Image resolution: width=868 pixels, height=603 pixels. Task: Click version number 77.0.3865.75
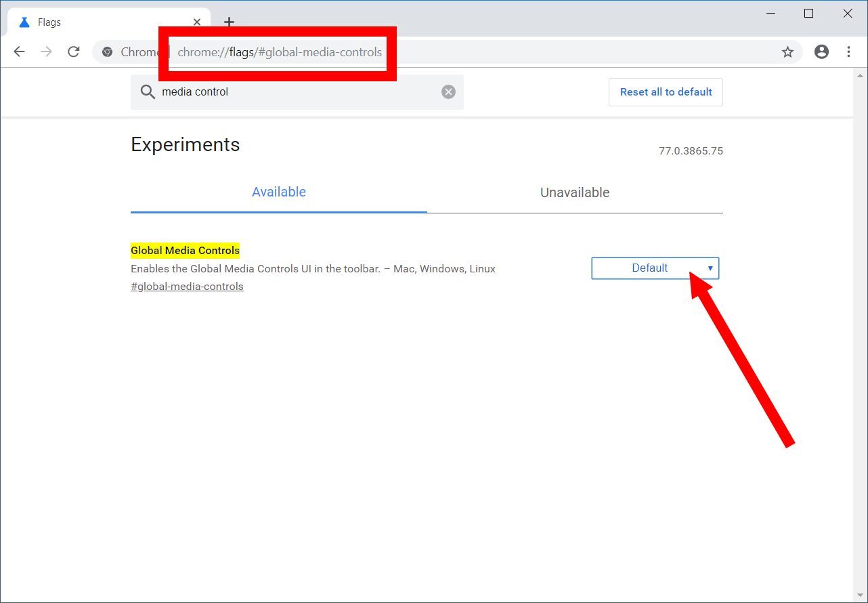click(x=691, y=151)
